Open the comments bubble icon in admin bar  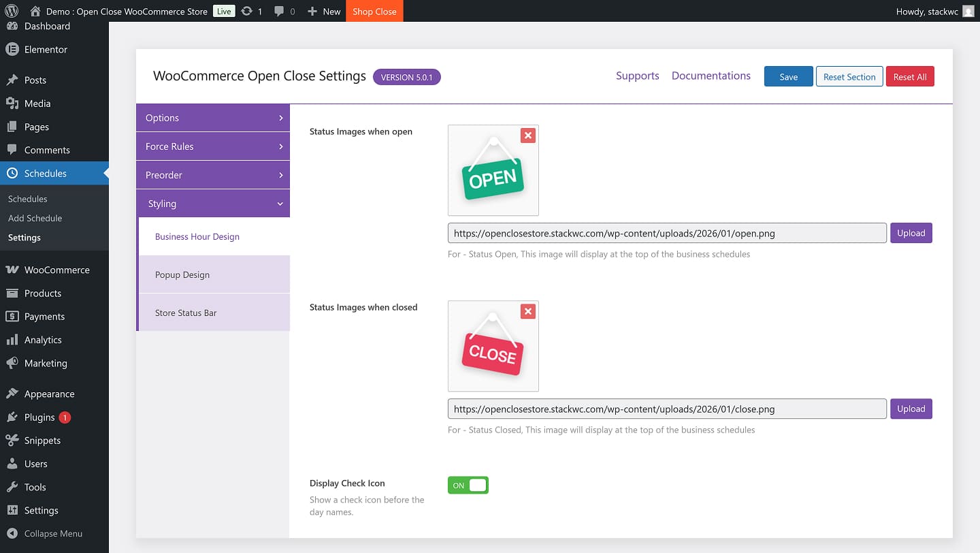[x=279, y=11]
